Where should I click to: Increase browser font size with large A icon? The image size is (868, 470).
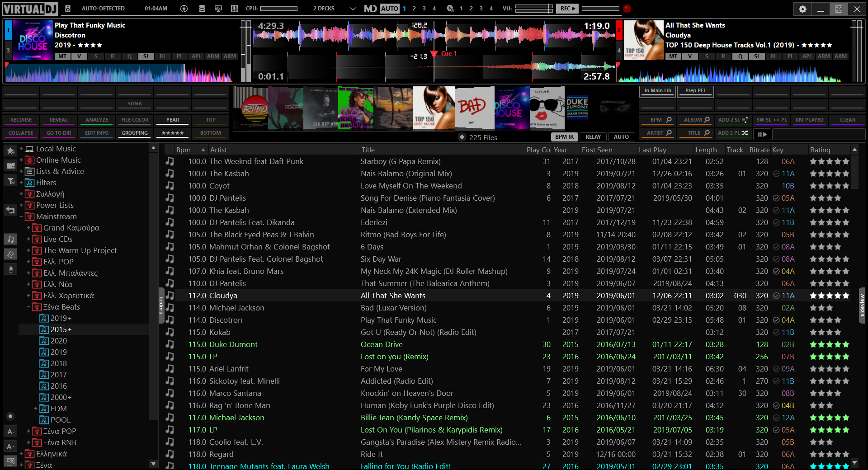pos(10,446)
